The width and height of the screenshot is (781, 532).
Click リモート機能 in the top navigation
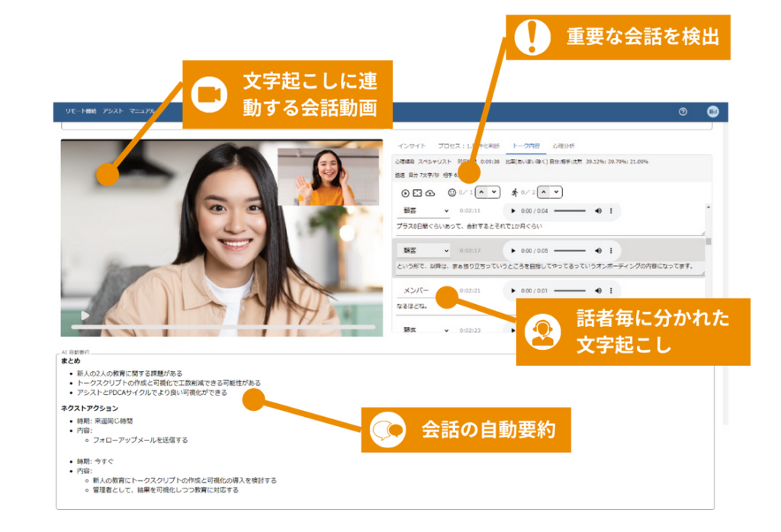point(81,111)
